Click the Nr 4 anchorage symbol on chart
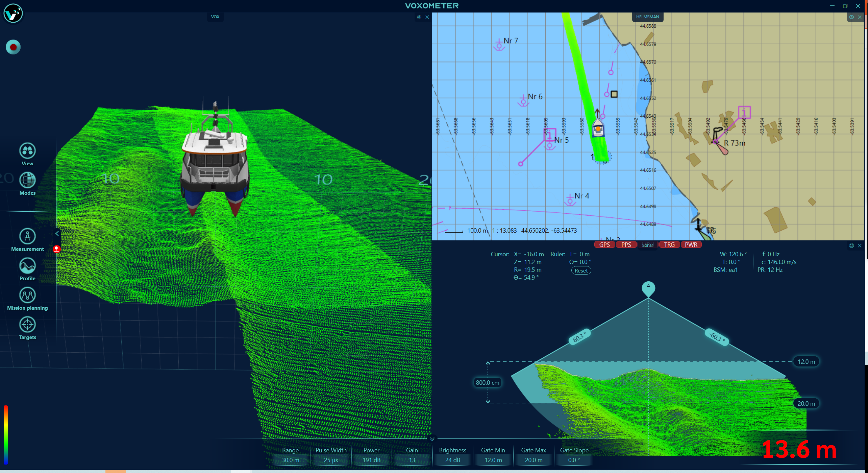 point(570,200)
